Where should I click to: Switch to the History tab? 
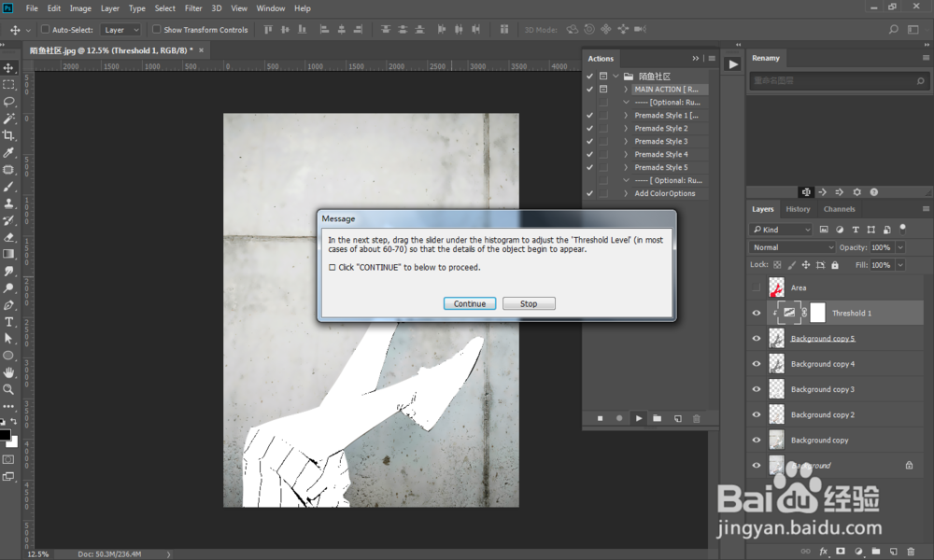click(798, 209)
